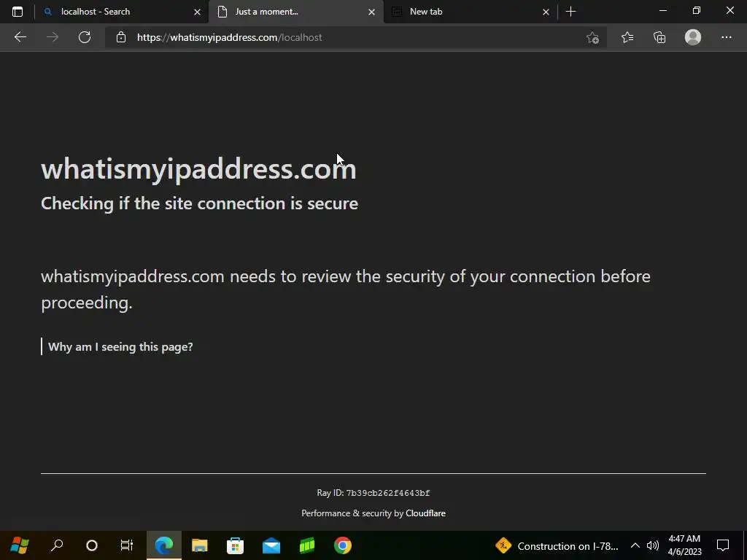Open the Windows Start menu
The width and height of the screenshot is (747, 560).
click(x=20, y=545)
